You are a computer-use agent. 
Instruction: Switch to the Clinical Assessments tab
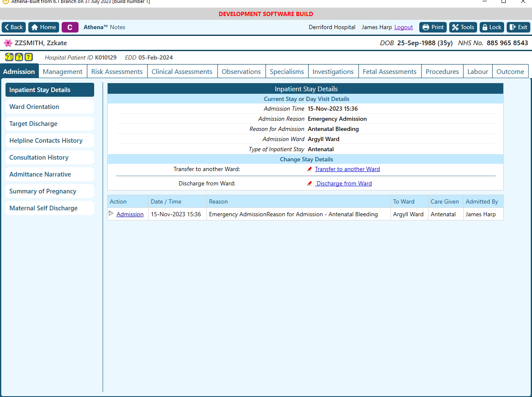click(x=182, y=71)
